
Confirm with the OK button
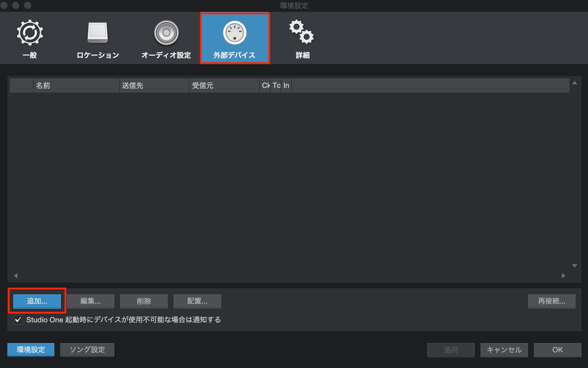(x=558, y=350)
